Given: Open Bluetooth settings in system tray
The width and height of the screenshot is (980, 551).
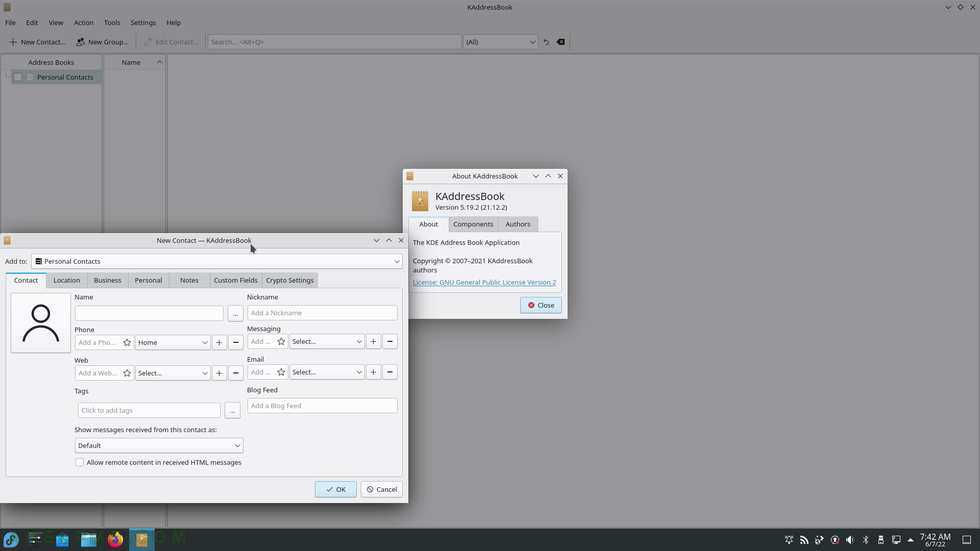Looking at the screenshot, I should (866, 540).
